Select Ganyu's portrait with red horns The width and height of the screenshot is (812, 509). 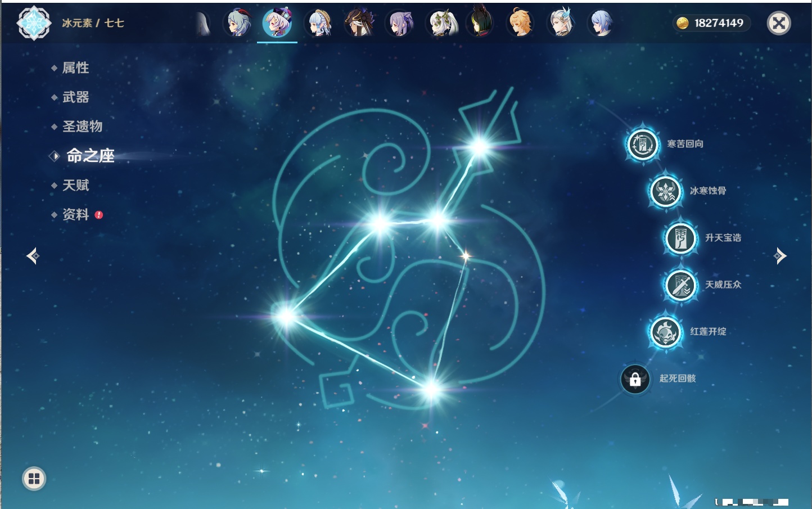(237, 23)
